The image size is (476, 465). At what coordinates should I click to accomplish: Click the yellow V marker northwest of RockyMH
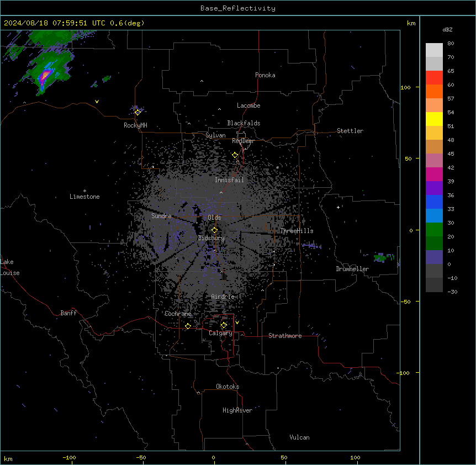(97, 102)
